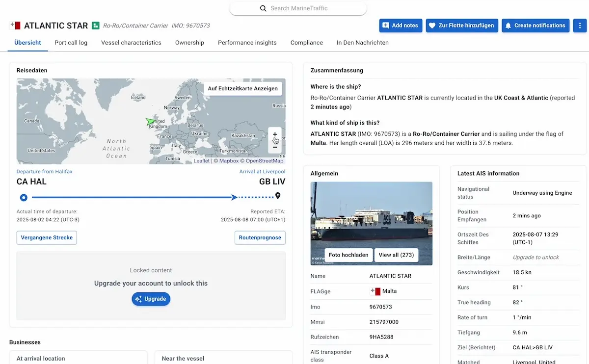Open Auf Echtzeitkarte Anzeigen
Screen dimensions: 589x364
coord(242,89)
